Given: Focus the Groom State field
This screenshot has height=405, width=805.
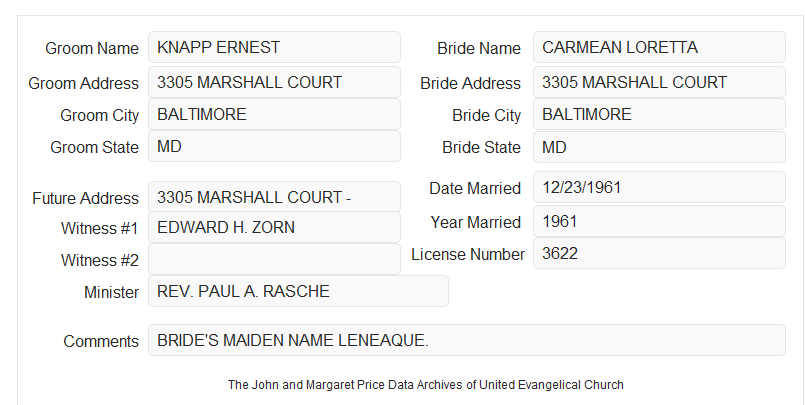Looking at the screenshot, I should 274,146.
